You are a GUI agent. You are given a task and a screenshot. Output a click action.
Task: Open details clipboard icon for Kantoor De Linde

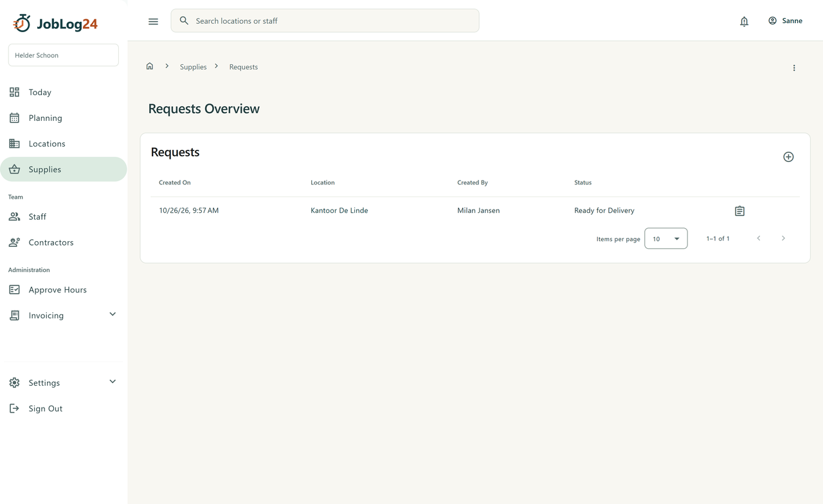coord(739,211)
